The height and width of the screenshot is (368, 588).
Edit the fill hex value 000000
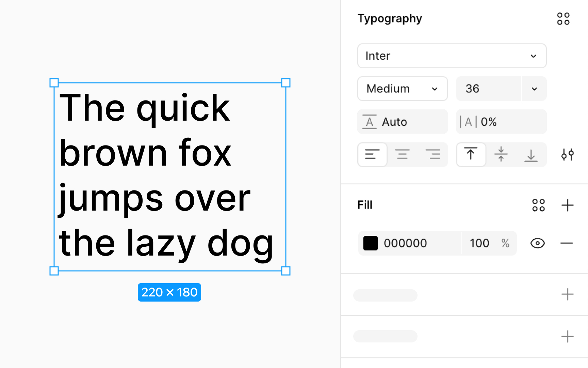coord(406,243)
